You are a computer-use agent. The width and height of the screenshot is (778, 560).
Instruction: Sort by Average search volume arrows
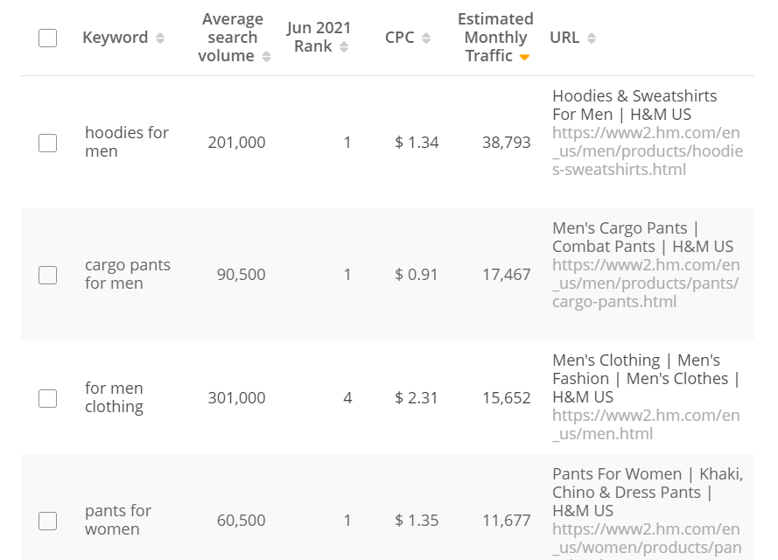coord(266,57)
